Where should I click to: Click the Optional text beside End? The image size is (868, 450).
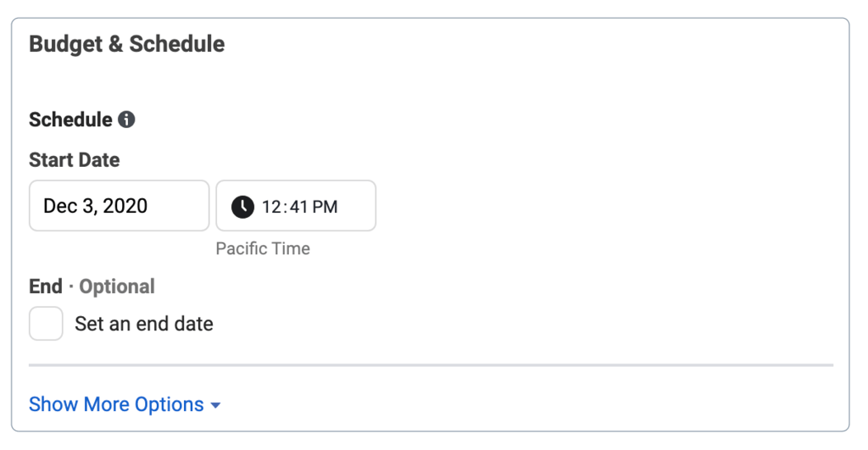coord(117,286)
